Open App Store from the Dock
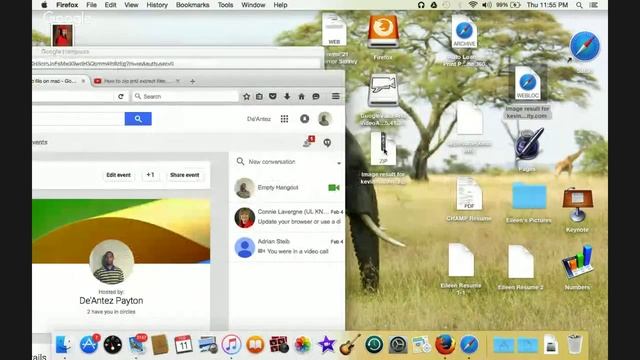 [x=89, y=345]
